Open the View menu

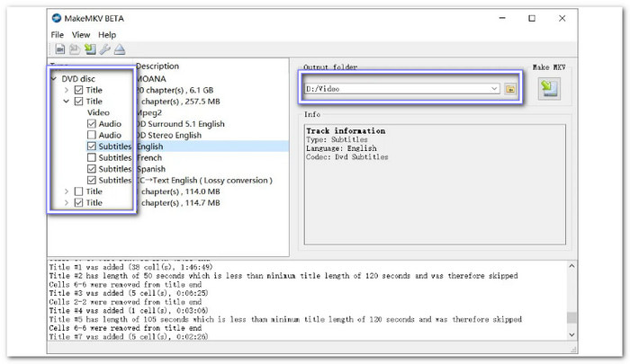click(81, 34)
